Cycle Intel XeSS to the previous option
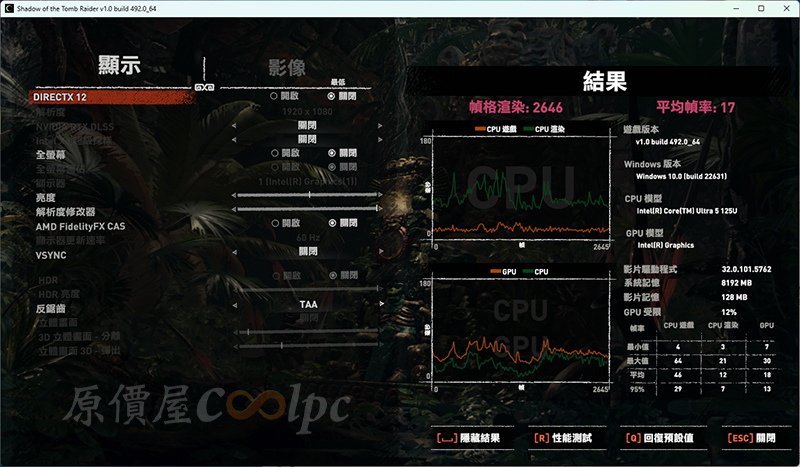800x467 pixels. (234, 139)
